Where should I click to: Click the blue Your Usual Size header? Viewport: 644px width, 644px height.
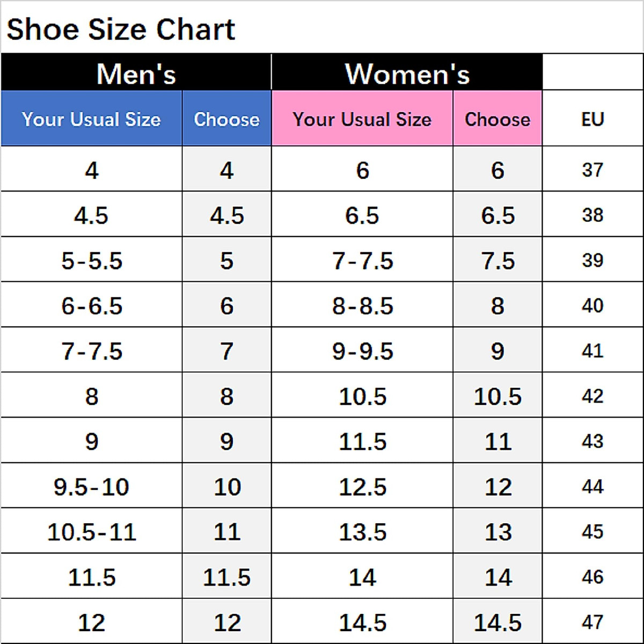point(91,119)
